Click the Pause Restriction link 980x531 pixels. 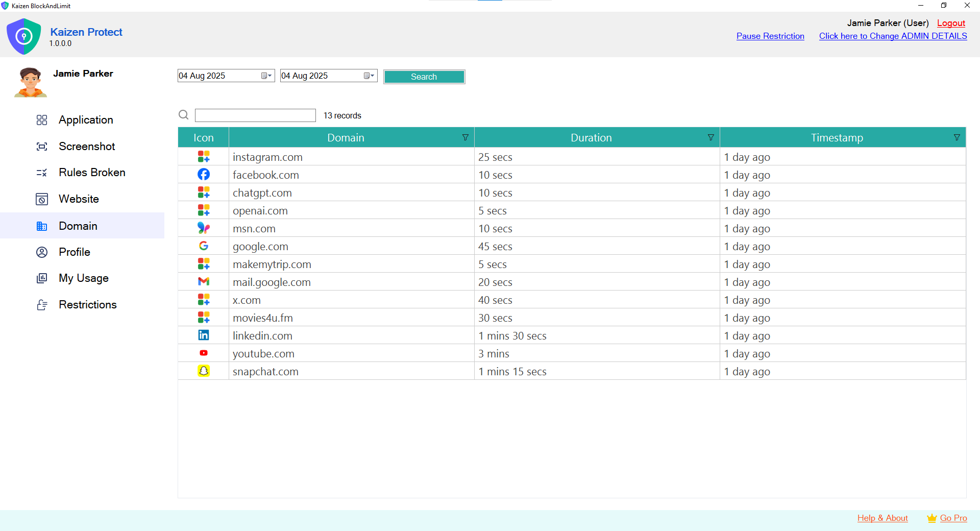(x=770, y=36)
